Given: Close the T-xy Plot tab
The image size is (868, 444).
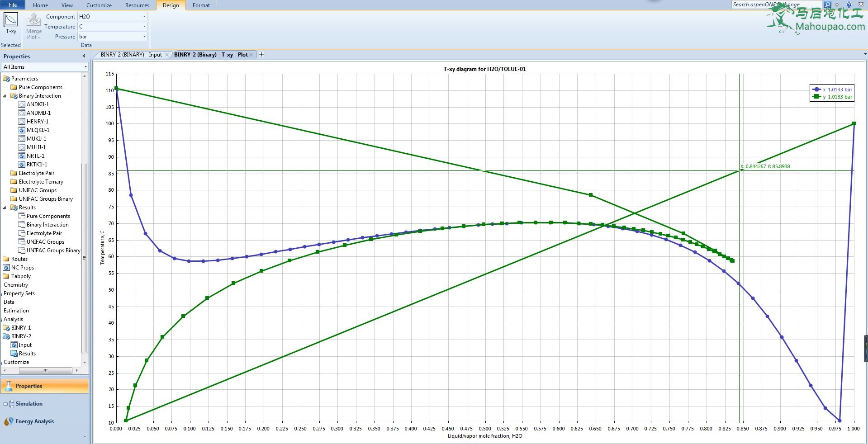Looking at the screenshot, I should pyautogui.click(x=251, y=55).
